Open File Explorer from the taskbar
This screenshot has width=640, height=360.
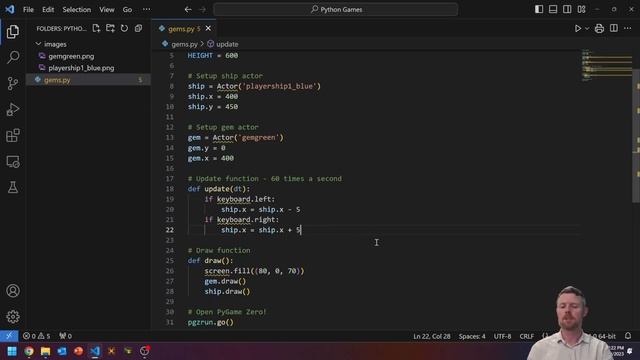(45, 351)
